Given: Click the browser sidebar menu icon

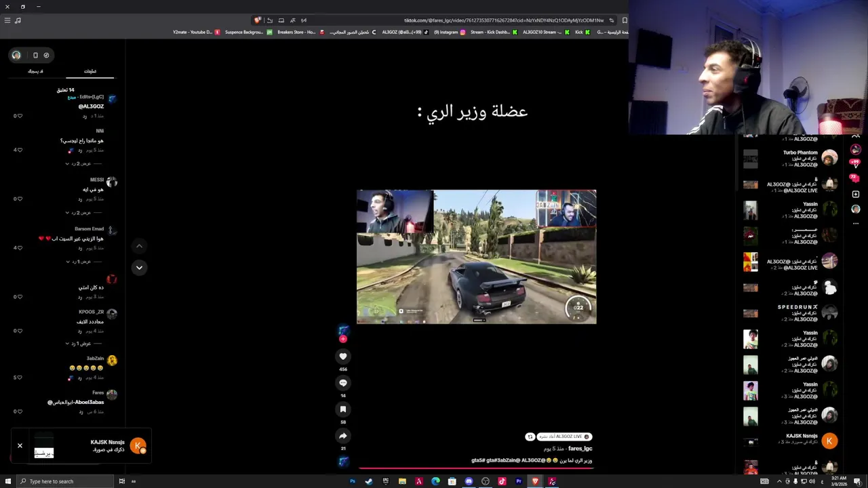Looking at the screenshot, I should 7,20.
